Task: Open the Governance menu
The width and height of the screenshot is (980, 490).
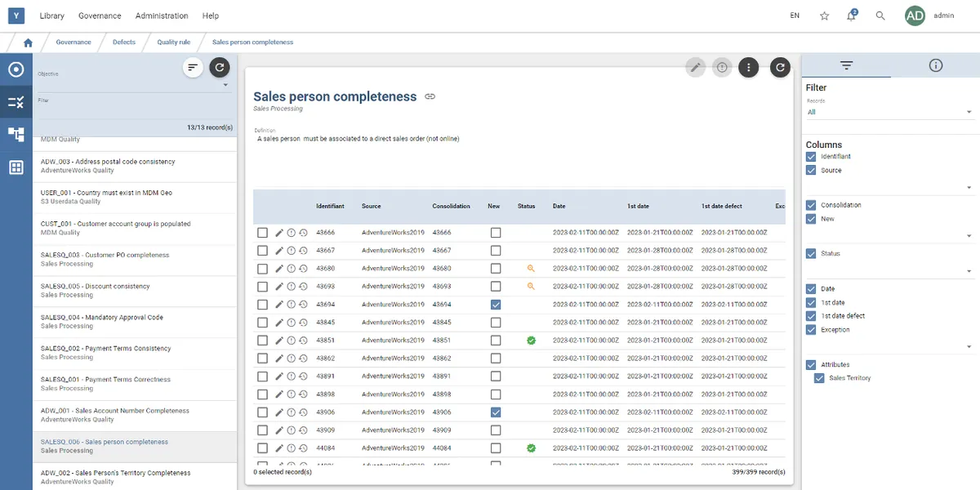Action: [100, 16]
